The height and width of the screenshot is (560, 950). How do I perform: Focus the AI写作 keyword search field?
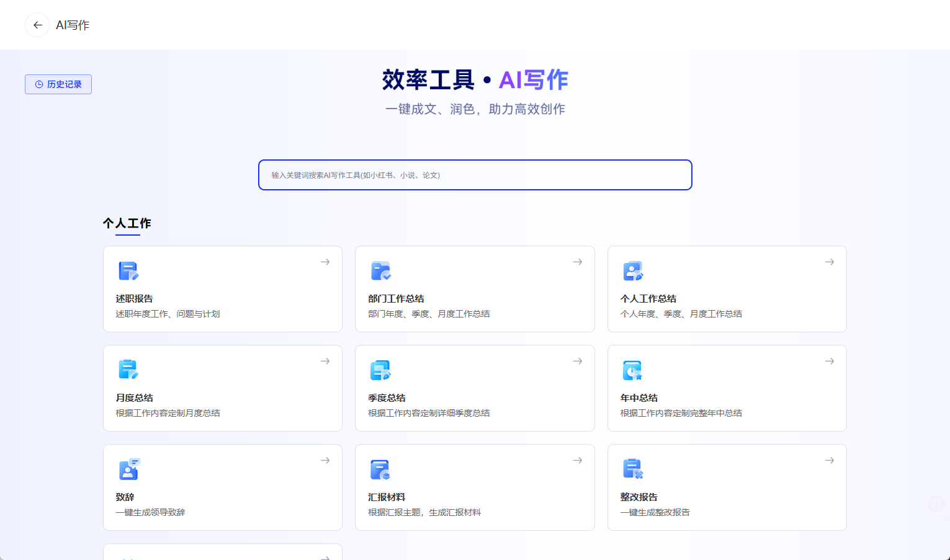[475, 175]
